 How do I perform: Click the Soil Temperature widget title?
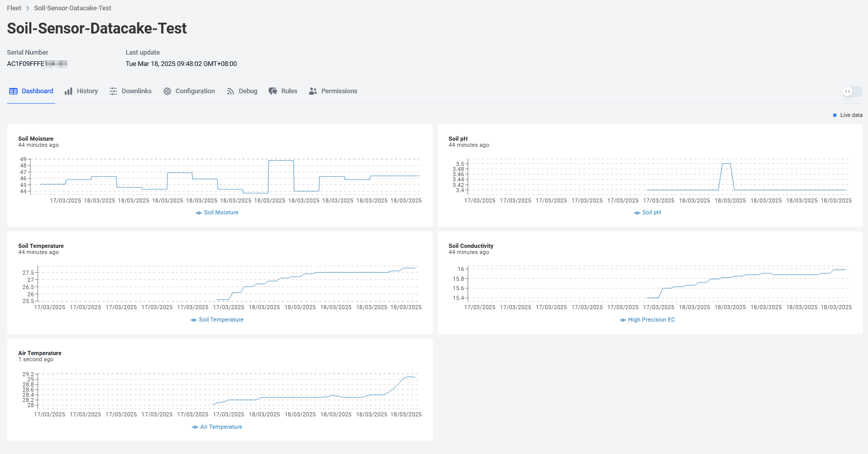point(41,246)
